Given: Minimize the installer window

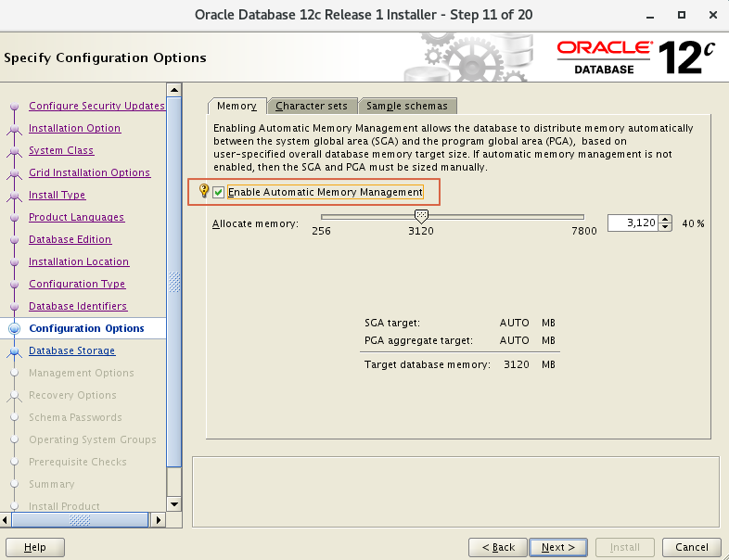Looking at the screenshot, I should point(650,16).
